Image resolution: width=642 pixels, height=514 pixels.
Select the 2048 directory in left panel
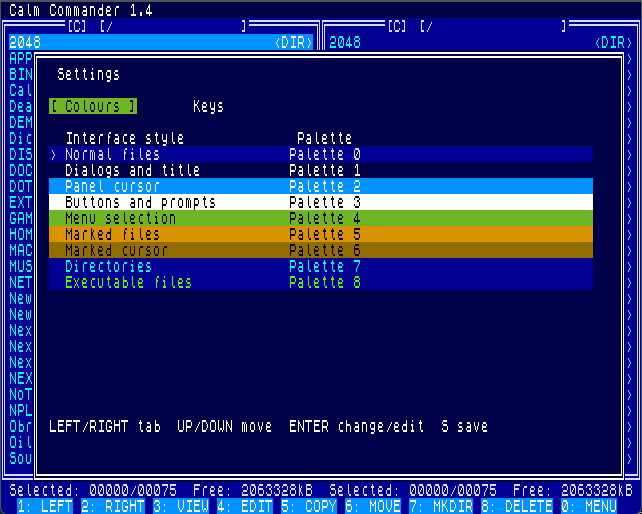coord(161,42)
